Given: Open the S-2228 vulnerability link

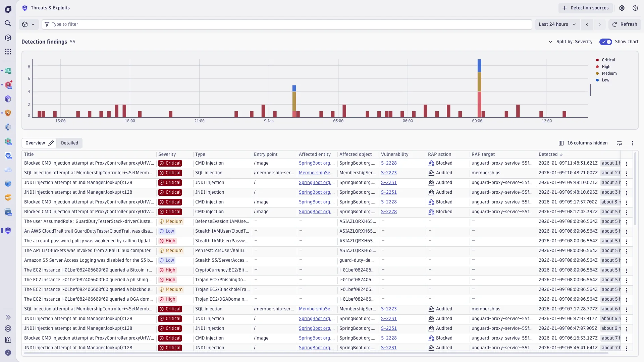Looking at the screenshot, I should tap(389, 163).
